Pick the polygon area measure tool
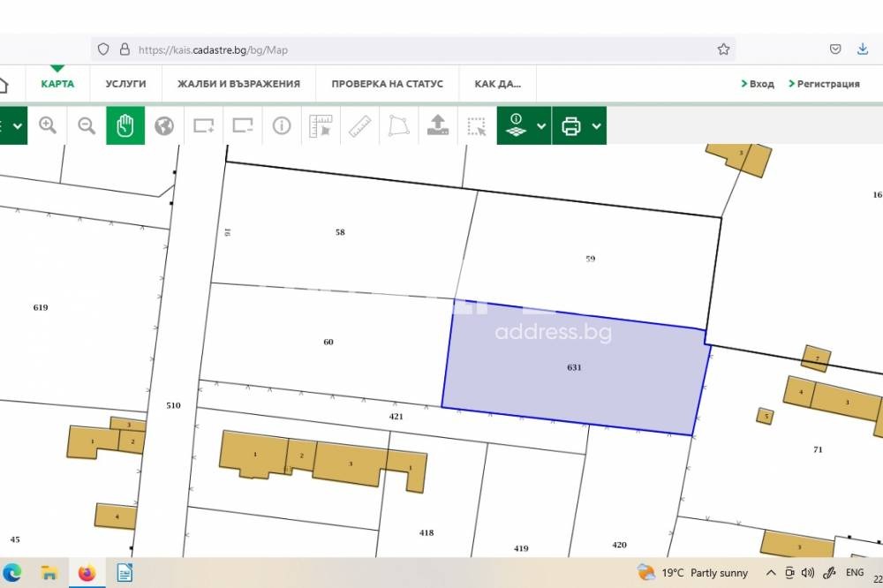This screenshot has width=883, height=588. click(398, 125)
